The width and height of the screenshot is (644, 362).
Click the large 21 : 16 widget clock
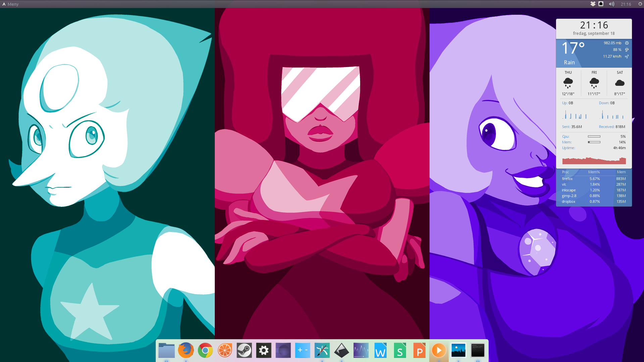pyautogui.click(x=594, y=25)
